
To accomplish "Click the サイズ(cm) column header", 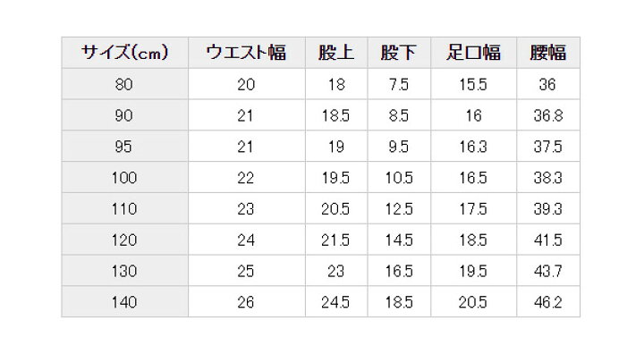I will coord(125,53).
